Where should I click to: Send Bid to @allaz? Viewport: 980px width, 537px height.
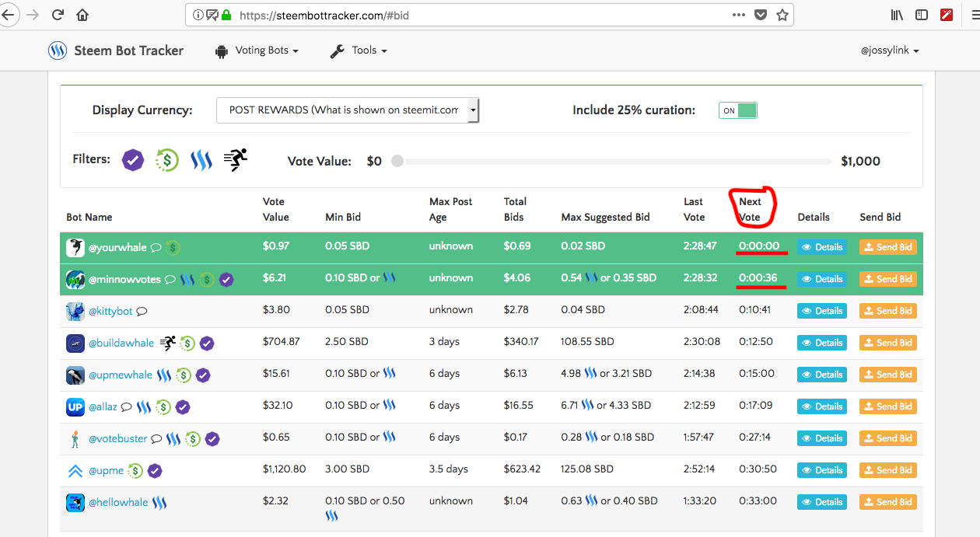888,406
